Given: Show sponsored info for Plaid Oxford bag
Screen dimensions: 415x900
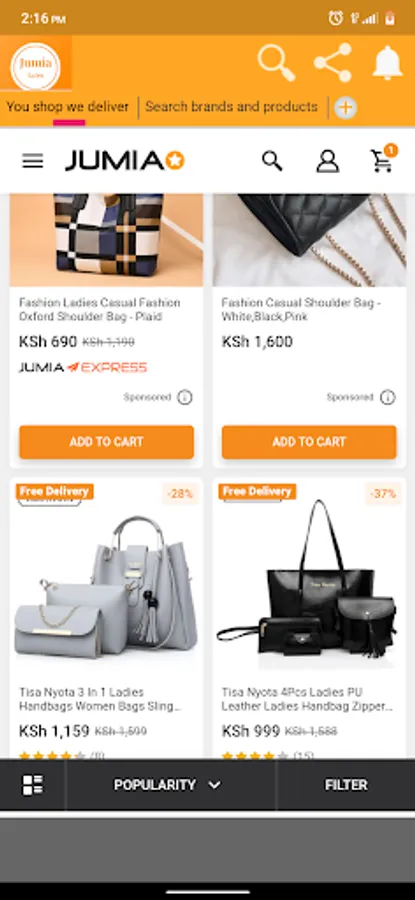Looking at the screenshot, I should click(x=185, y=397).
